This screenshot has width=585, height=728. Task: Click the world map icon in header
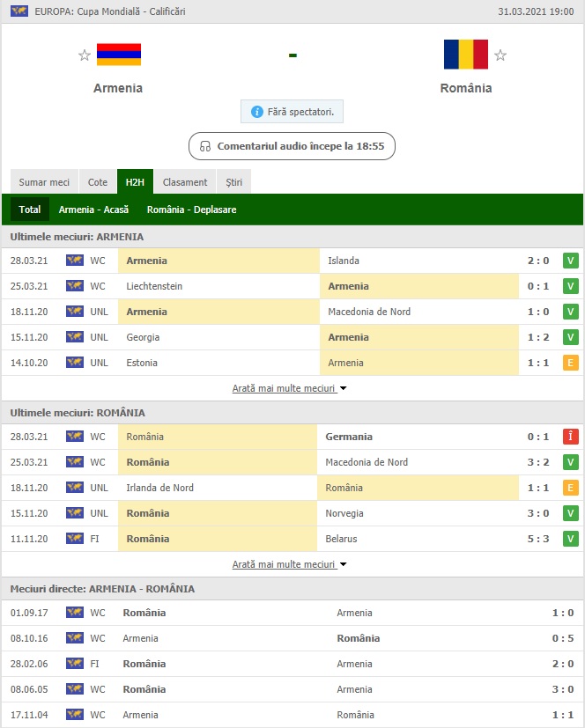click(x=19, y=11)
